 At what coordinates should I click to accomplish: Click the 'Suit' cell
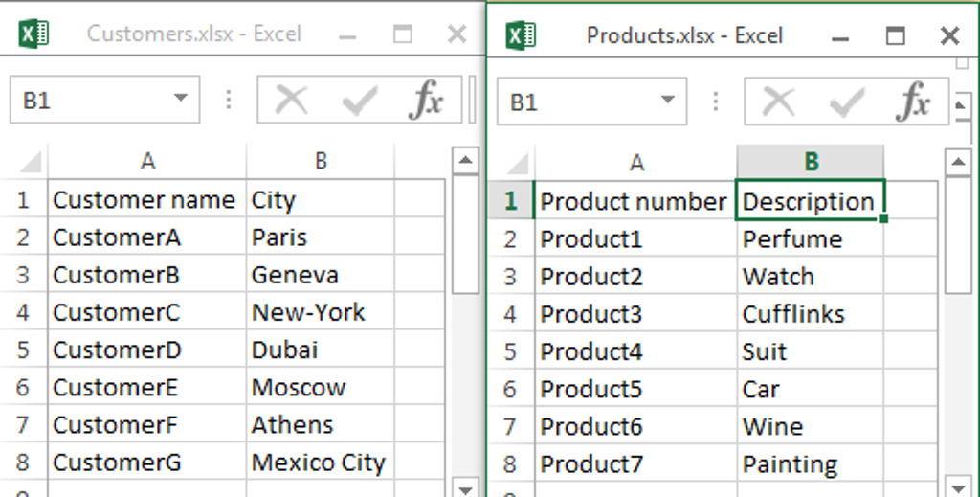pyautogui.click(x=811, y=351)
